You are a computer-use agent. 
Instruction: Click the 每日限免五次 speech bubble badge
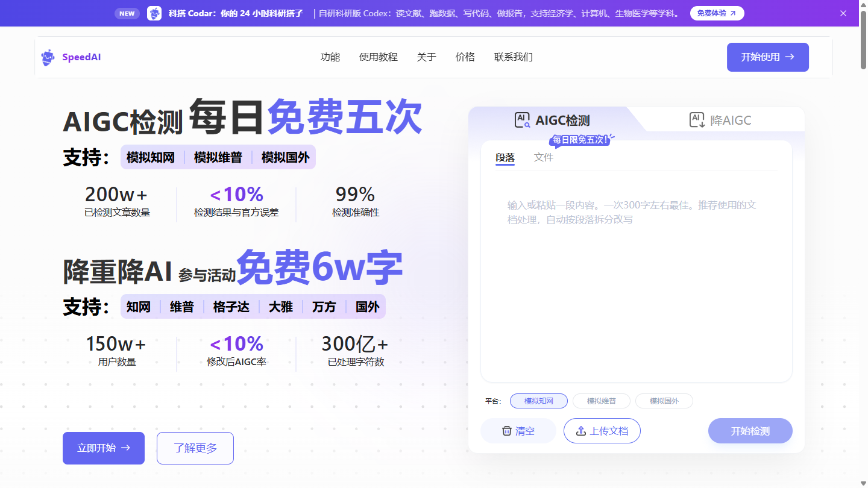pyautogui.click(x=581, y=140)
